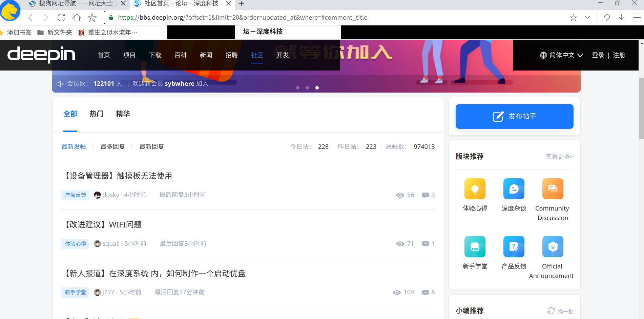This screenshot has width=644, height=319.
Task: Open the Community Discussion section icon
Action: click(x=553, y=189)
